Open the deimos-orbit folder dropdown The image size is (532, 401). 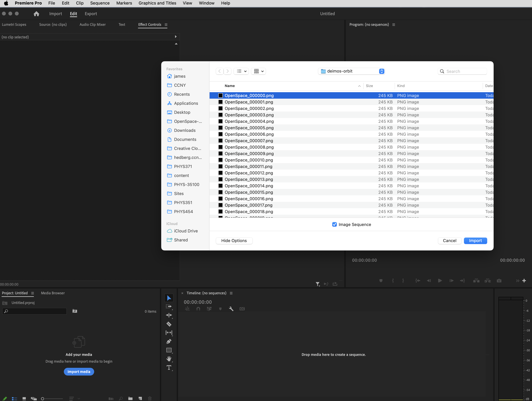tap(381, 71)
